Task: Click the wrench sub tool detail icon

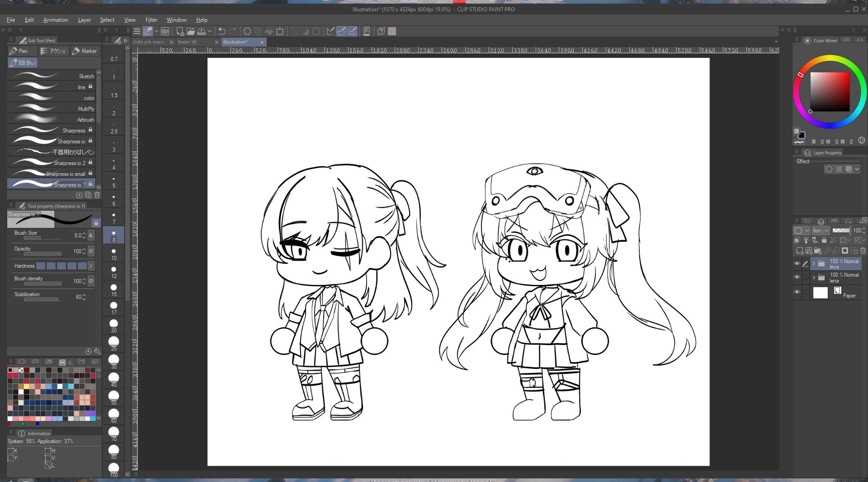Action: pyautogui.click(x=97, y=351)
